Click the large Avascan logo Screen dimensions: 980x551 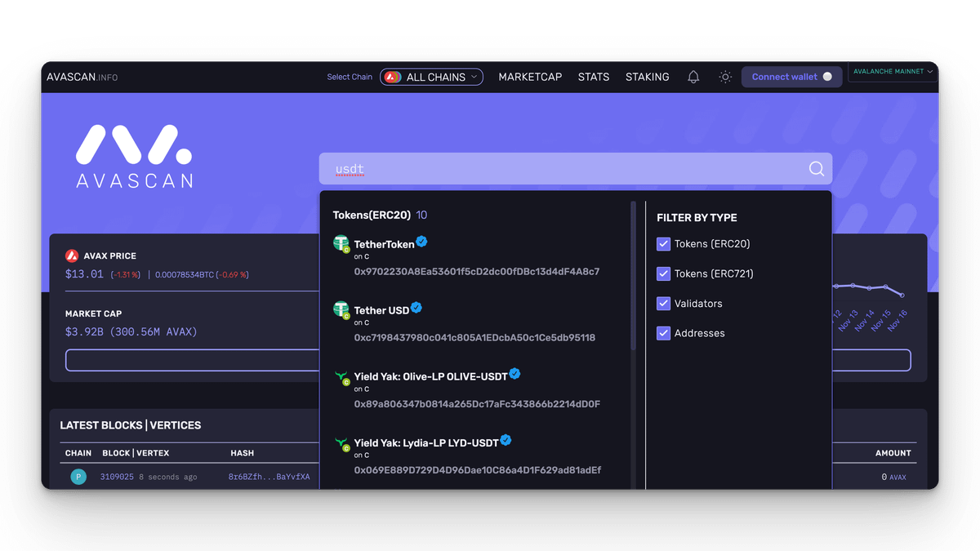click(135, 156)
